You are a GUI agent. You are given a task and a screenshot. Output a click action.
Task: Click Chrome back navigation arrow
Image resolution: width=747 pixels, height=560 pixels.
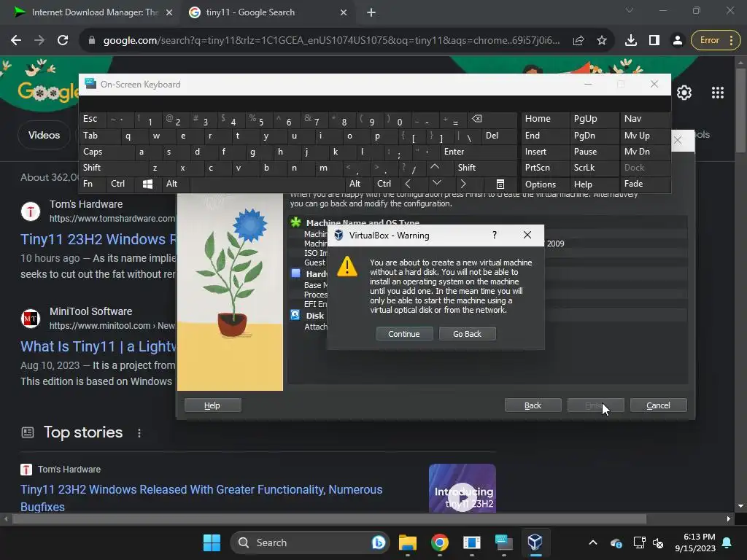click(16, 41)
